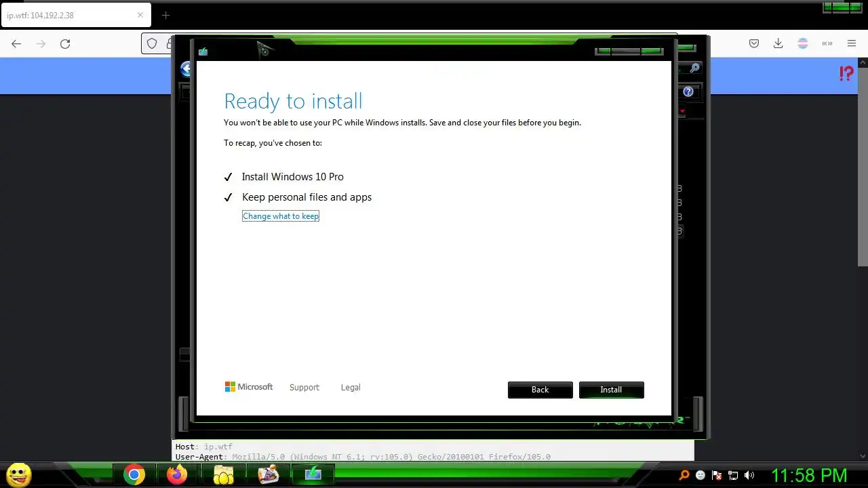
Task: Click the red !? icon on webpage
Action: [846, 73]
